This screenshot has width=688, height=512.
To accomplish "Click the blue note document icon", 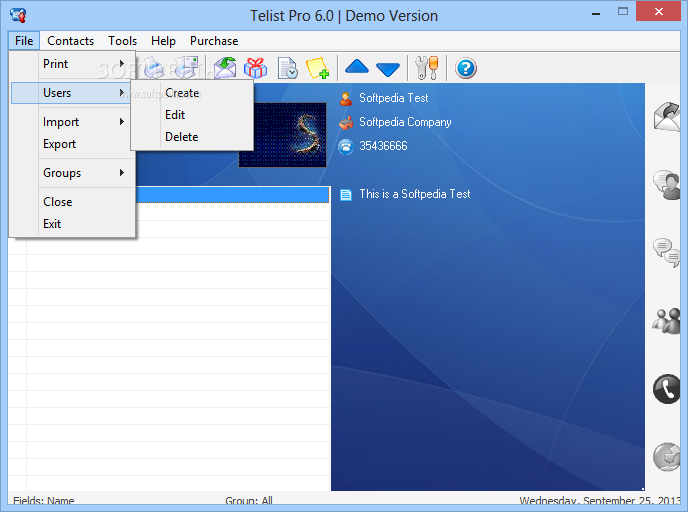I will 346,194.
